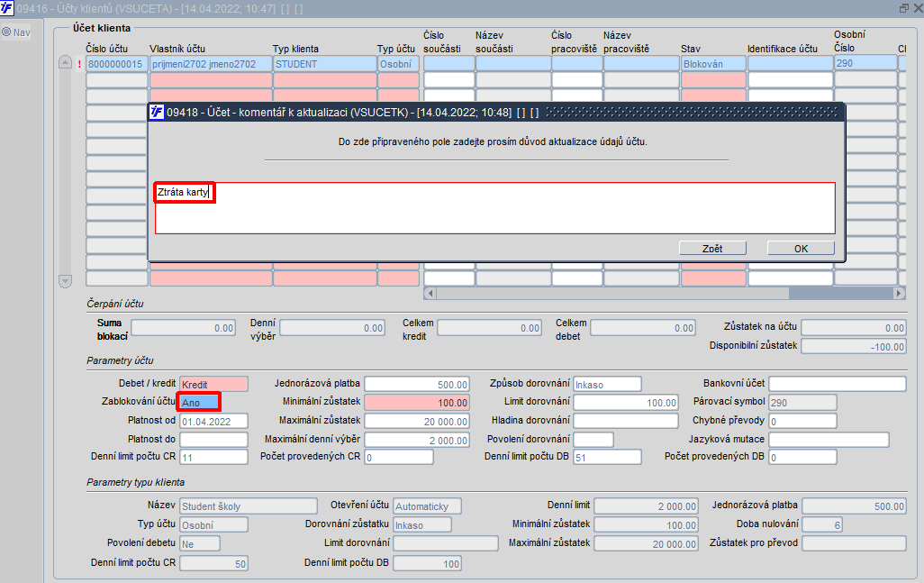
Task: Click Zůstatek na účtu value field
Action: point(854,328)
